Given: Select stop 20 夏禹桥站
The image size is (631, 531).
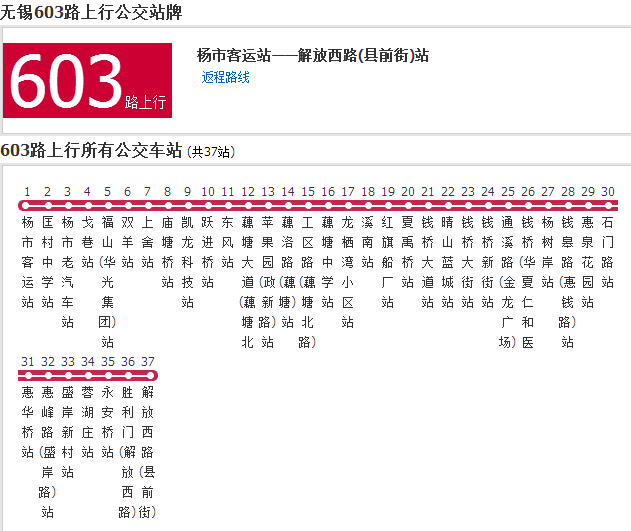Looking at the screenshot, I should 408,252.
